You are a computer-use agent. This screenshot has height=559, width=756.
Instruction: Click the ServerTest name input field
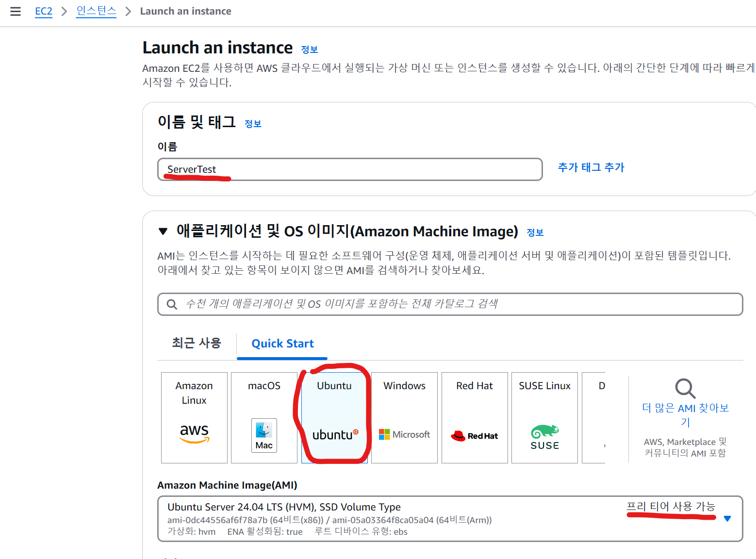(x=350, y=169)
